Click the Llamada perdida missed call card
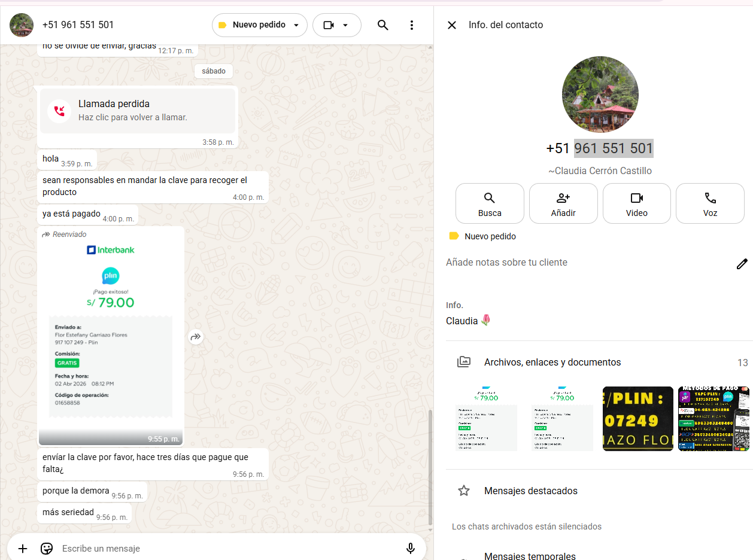The height and width of the screenshot is (560, 753). [x=138, y=110]
